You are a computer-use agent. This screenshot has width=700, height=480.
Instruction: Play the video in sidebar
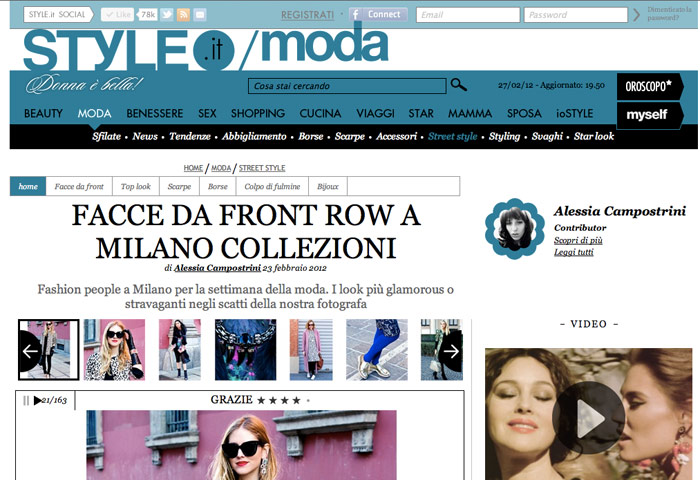point(588,418)
